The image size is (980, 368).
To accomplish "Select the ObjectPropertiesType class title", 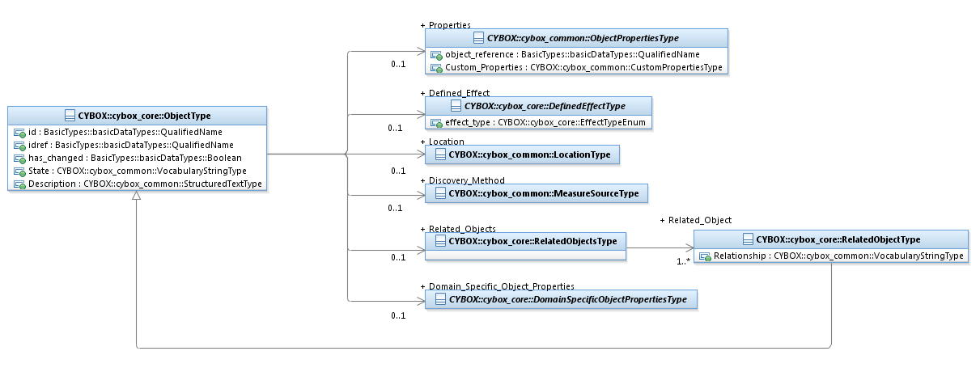I will coord(582,38).
